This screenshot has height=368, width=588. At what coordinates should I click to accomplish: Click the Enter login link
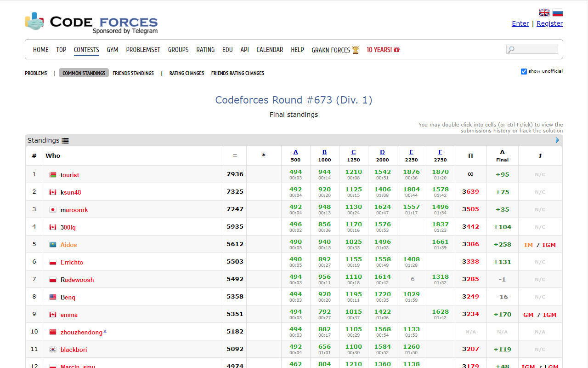click(x=520, y=23)
